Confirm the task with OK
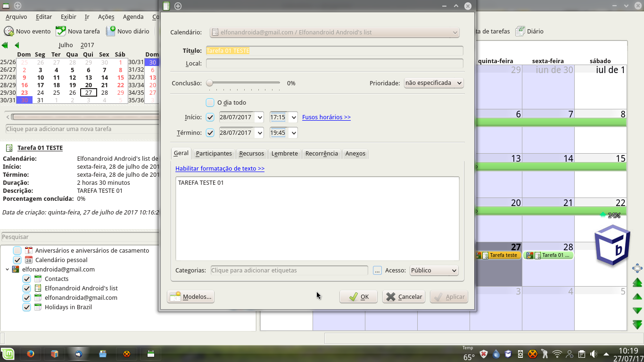The height and width of the screenshot is (362, 644). (x=358, y=296)
